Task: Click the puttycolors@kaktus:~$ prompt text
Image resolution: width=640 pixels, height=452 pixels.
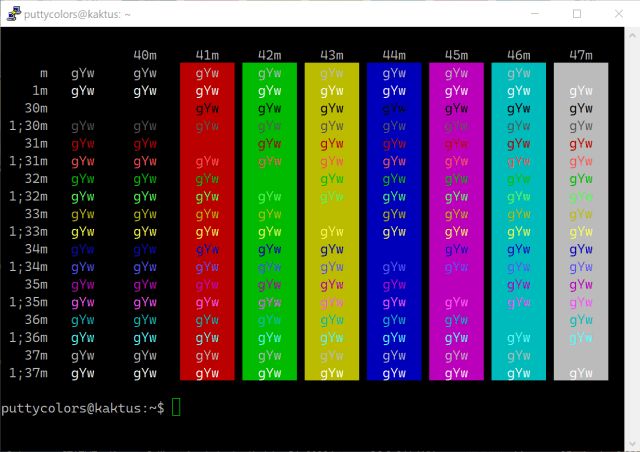Action: point(82,407)
